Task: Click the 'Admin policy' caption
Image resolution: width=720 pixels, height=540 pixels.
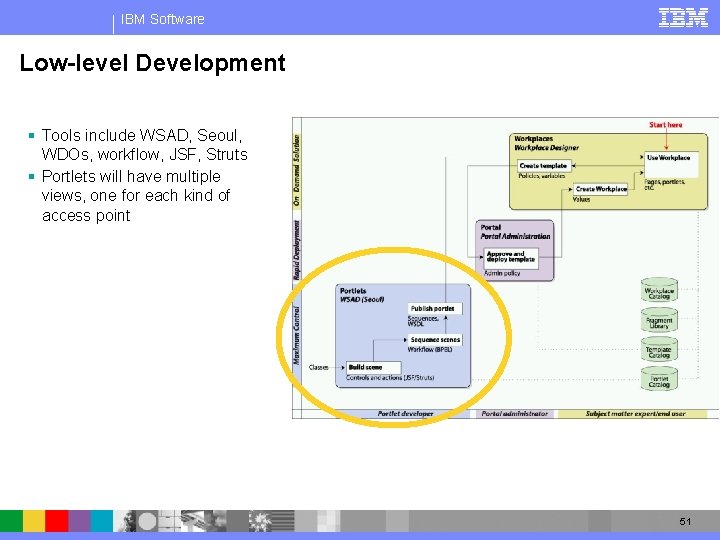Action: pos(502,273)
